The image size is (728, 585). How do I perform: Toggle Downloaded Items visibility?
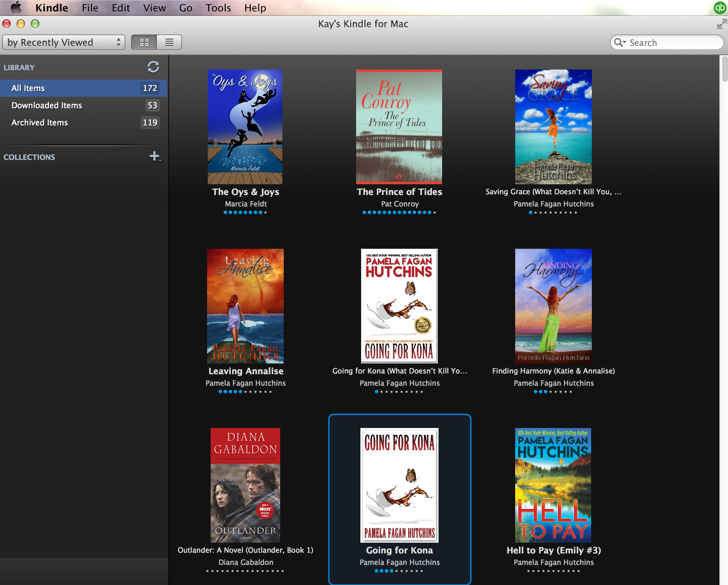point(47,105)
